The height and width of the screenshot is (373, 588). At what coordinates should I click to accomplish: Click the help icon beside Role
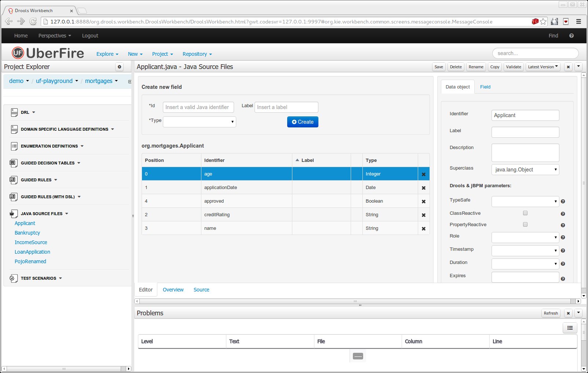tap(563, 238)
